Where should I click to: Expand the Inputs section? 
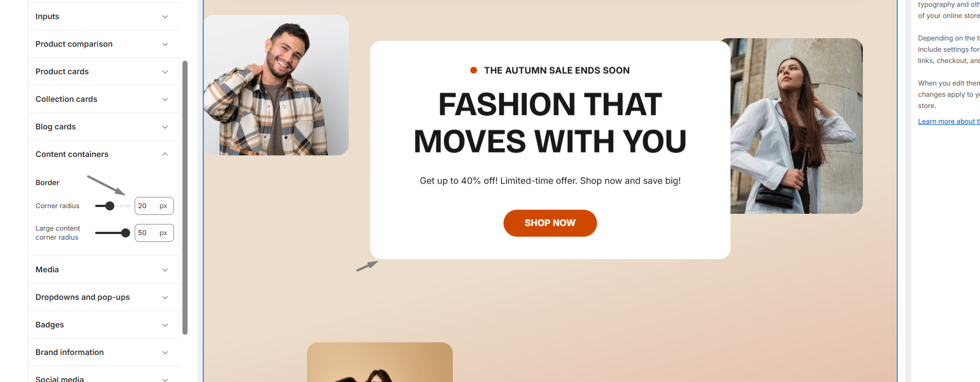[x=104, y=16]
